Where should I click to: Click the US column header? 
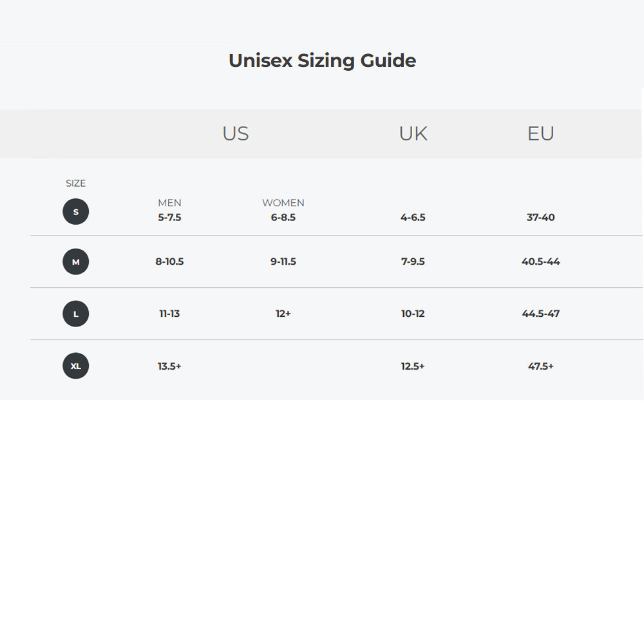(236, 133)
